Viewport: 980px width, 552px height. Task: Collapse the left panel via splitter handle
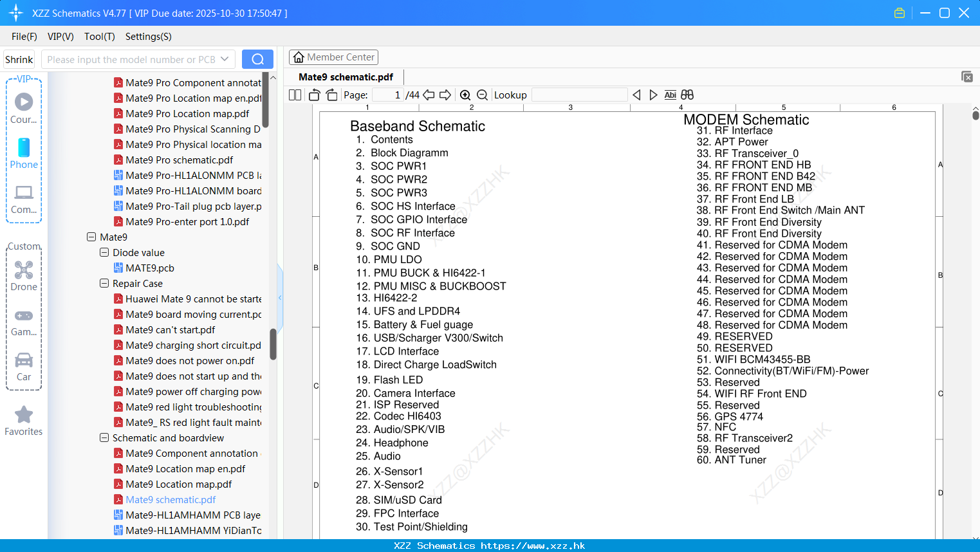[280, 297]
